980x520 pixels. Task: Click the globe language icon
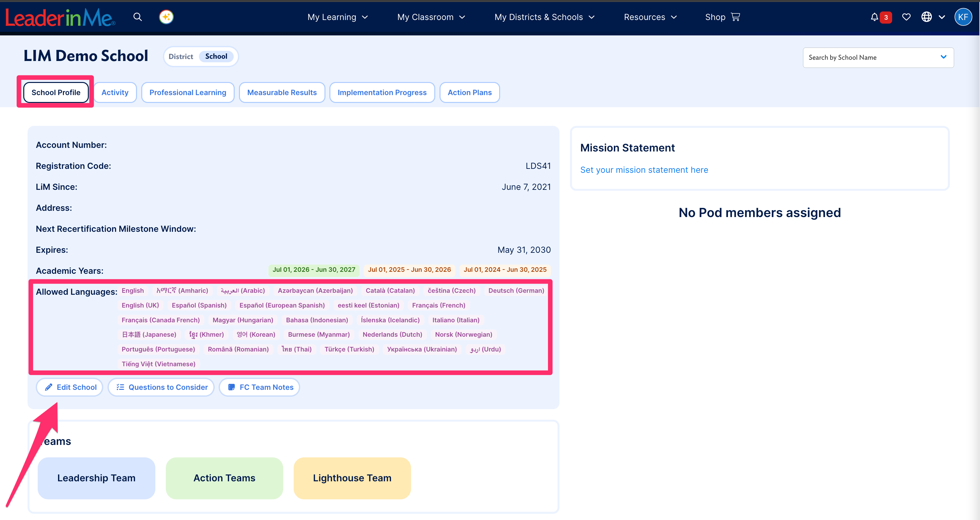click(x=926, y=17)
